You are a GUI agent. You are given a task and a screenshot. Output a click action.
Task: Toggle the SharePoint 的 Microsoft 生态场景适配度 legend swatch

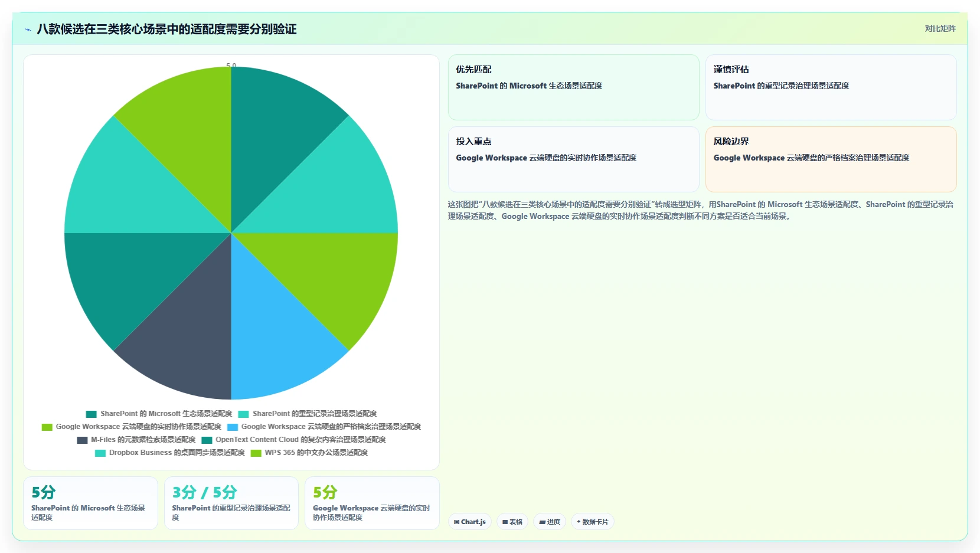(91, 414)
